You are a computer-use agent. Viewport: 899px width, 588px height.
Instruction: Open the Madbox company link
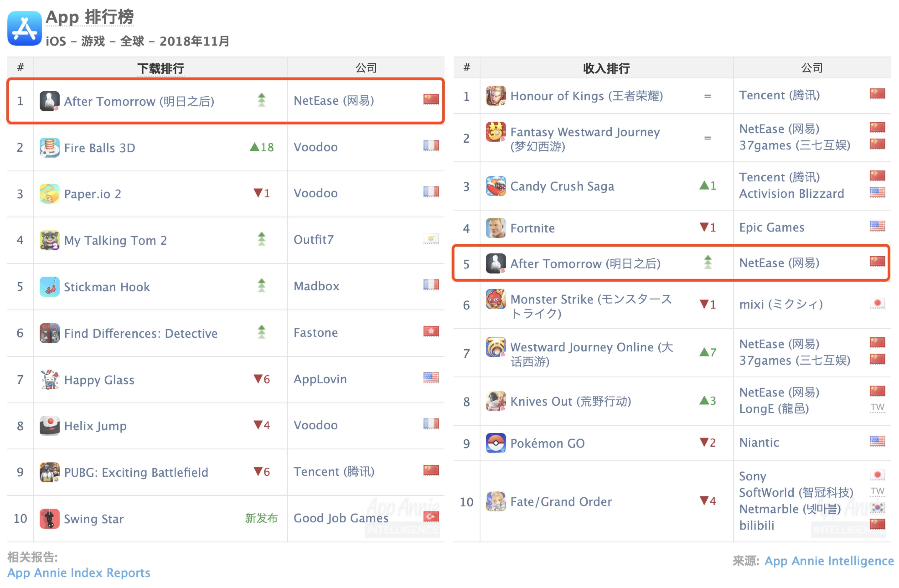coord(317,286)
